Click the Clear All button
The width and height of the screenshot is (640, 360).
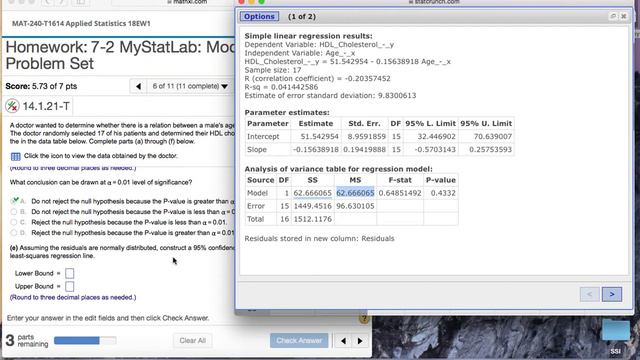pos(193,340)
